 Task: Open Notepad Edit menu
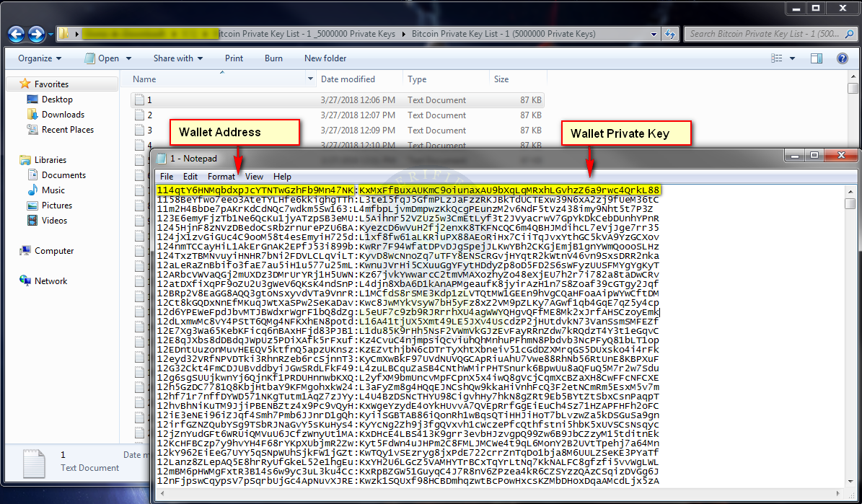(190, 177)
